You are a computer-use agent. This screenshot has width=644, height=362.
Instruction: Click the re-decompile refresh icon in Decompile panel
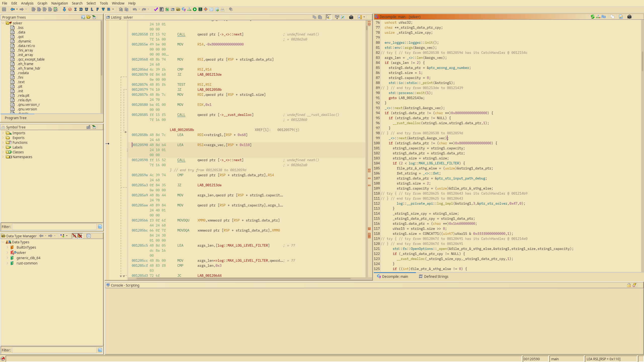(x=592, y=17)
